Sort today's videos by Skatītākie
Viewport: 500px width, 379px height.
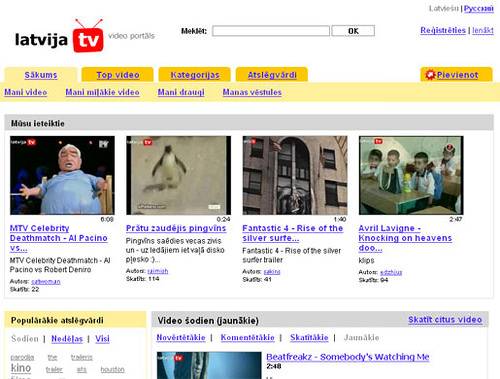click(x=309, y=338)
